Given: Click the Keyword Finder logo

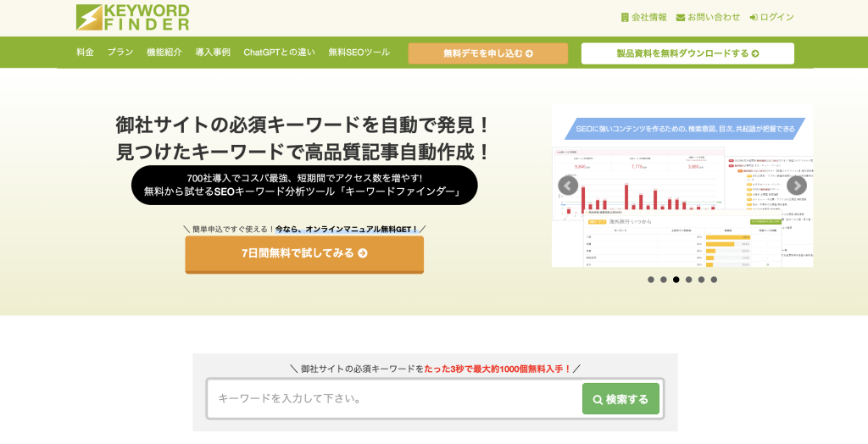Looking at the screenshot, I should click(132, 17).
